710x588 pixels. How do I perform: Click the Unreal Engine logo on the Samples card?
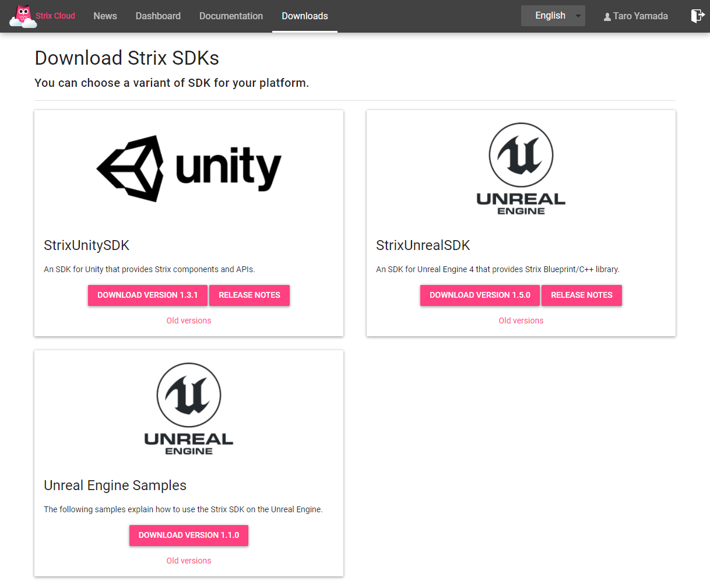188,408
